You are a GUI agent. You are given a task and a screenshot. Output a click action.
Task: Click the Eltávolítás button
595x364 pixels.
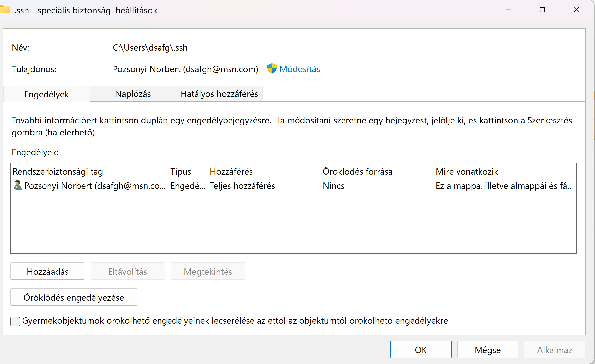[x=128, y=271]
